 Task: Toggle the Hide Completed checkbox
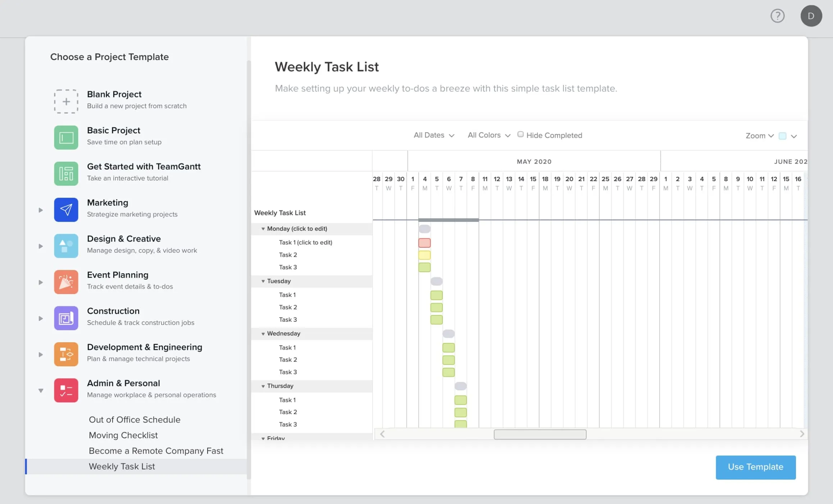click(519, 135)
